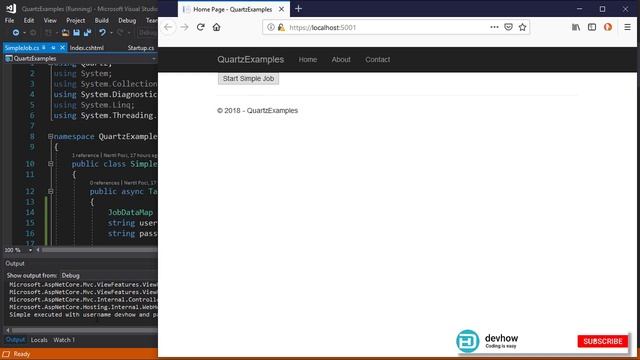Click Output panel horizontal scrollbar

(x=84, y=330)
